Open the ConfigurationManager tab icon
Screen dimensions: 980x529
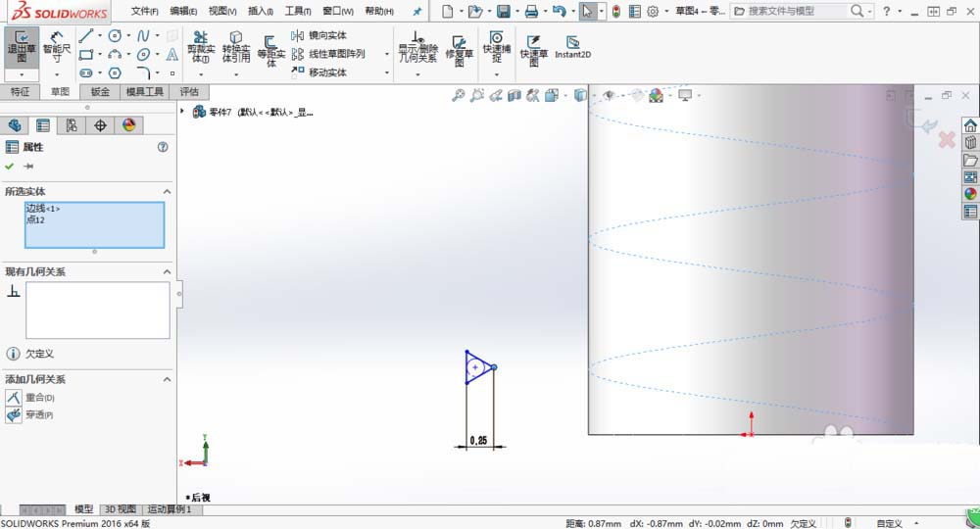tap(72, 125)
